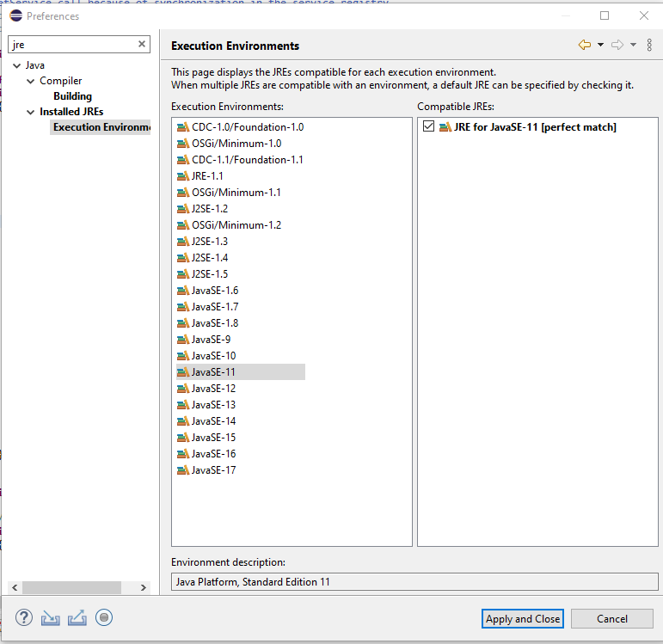Select the JavaSE-12 environment
Screen dimensions: 663x644
click(206, 389)
